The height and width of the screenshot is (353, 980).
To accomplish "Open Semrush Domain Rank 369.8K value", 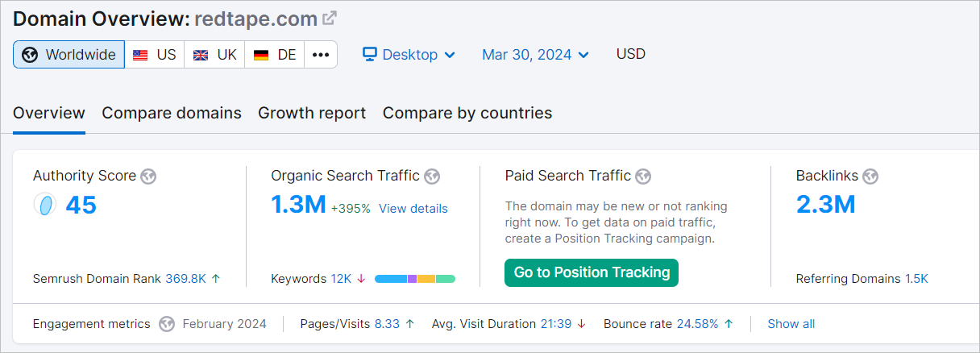I will 185,279.
